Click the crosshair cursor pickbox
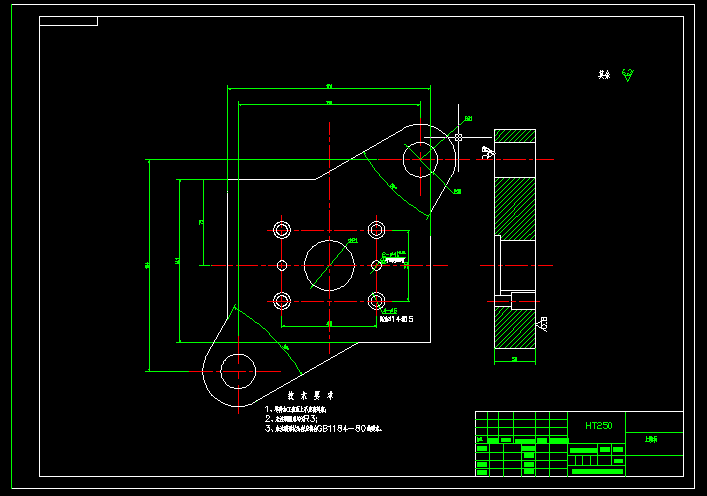 [459, 137]
